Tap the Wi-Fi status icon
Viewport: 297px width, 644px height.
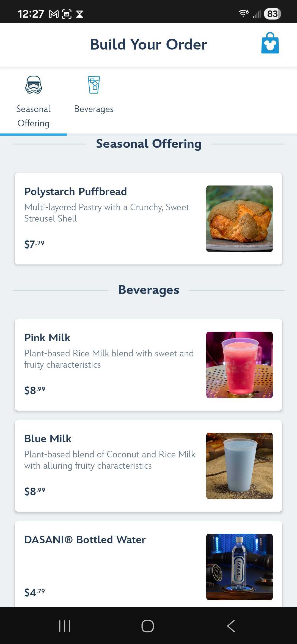pyautogui.click(x=243, y=13)
